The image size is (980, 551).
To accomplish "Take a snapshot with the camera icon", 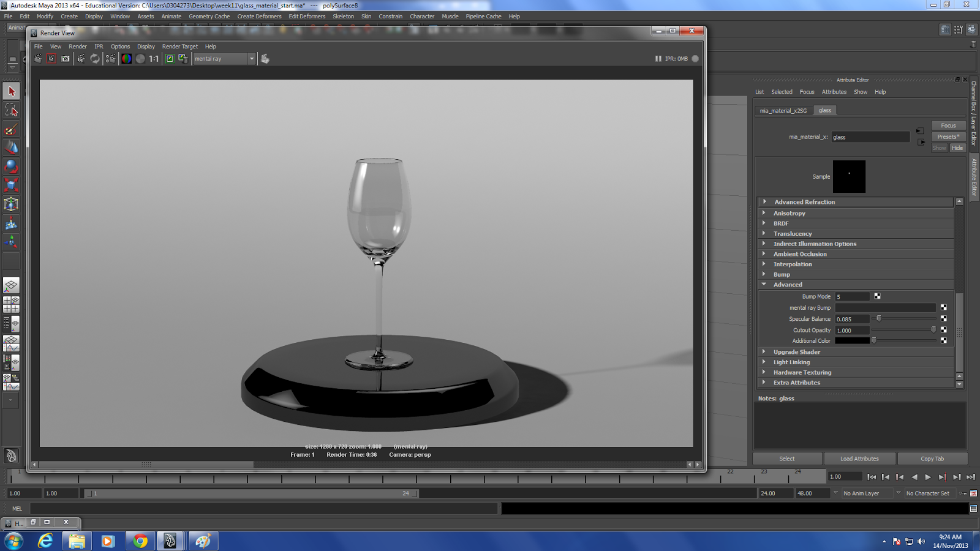I will pyautogui.click(x=66, y=59).
